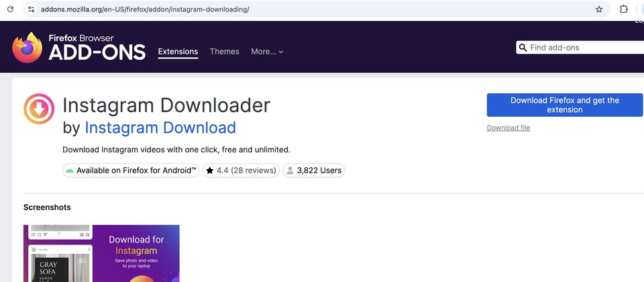Click Download Firefox and get the extension
Image resolution: width=644 pixels, height=282 pixels.
coord(564,105)
